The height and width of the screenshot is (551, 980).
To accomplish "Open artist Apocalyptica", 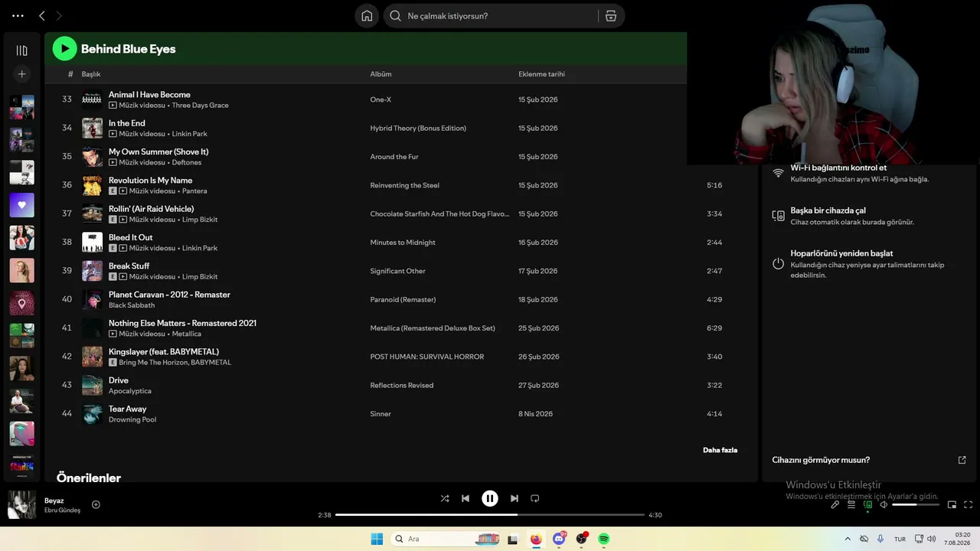I will (130, 391).
